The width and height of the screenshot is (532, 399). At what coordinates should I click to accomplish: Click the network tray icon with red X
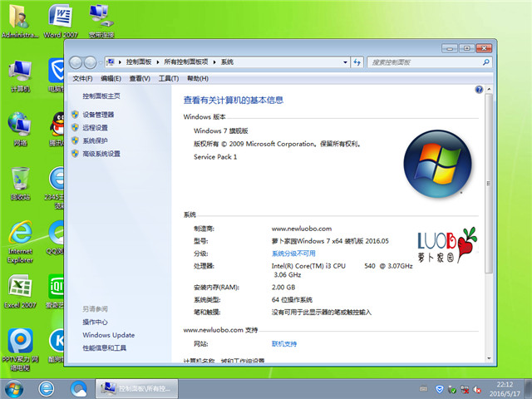tap(465, 389)
